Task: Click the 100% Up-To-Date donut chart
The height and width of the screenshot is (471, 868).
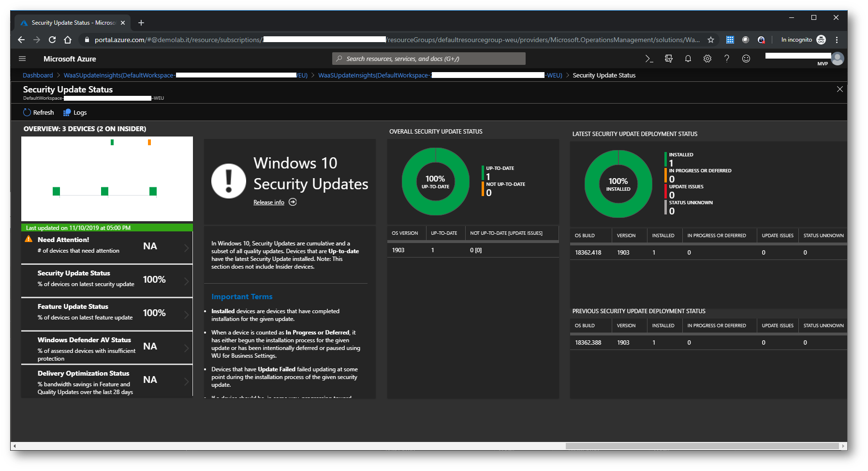Action: point(436,182)
